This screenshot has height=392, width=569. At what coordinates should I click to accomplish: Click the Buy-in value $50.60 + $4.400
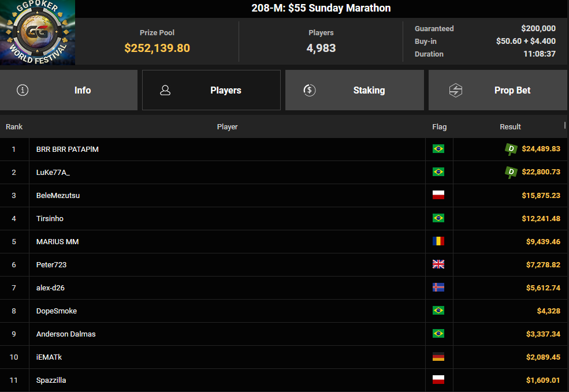click(x=526, y=41)
